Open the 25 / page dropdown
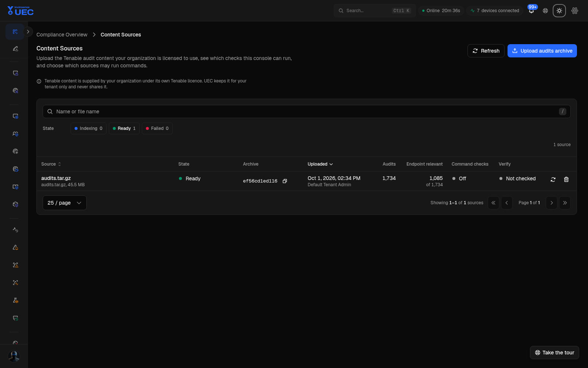The width and height of the screenshot is (588, 368). pyautogui.click(x=65, y=203)
